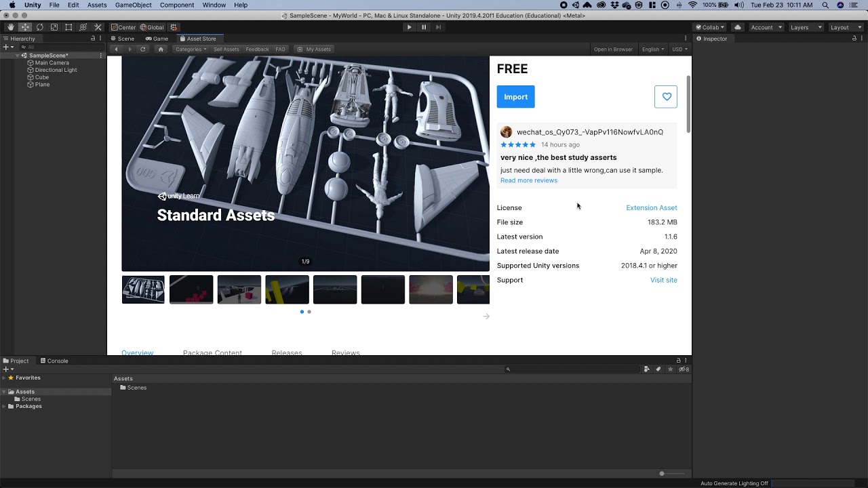The width and height of the screenshot is (868, 488).
Task: Expand Favorites in Project panel
Action: pos(4,378)
